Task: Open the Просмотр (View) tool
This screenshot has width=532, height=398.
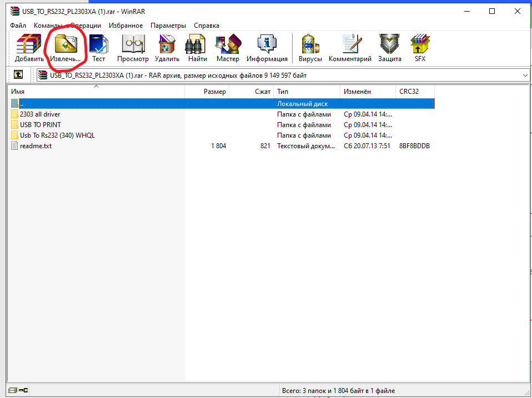Action: coord(133,44)
